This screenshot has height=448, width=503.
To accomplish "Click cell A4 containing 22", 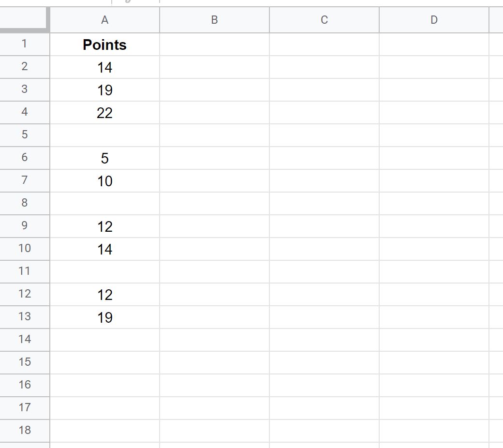I will pyautogui.click(x=104, y=113).
